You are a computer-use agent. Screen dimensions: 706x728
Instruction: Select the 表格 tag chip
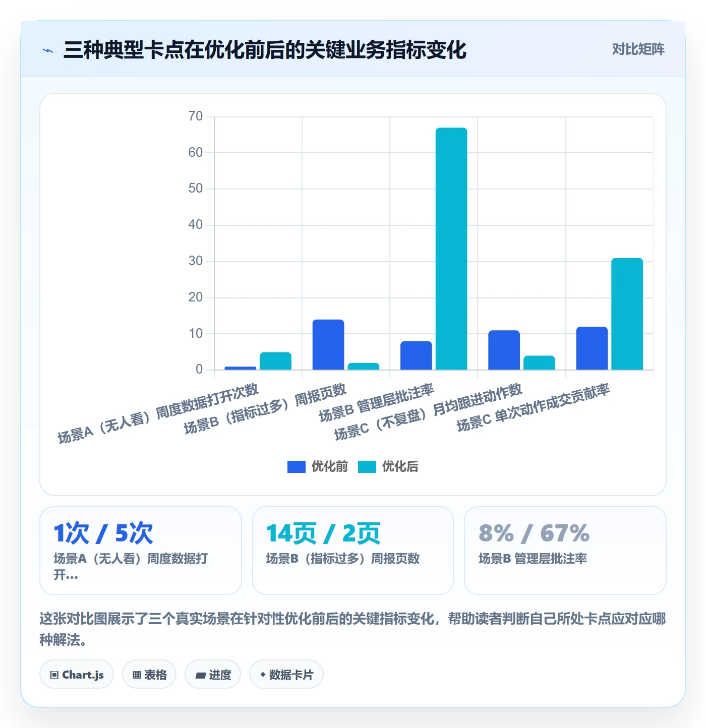149,675
